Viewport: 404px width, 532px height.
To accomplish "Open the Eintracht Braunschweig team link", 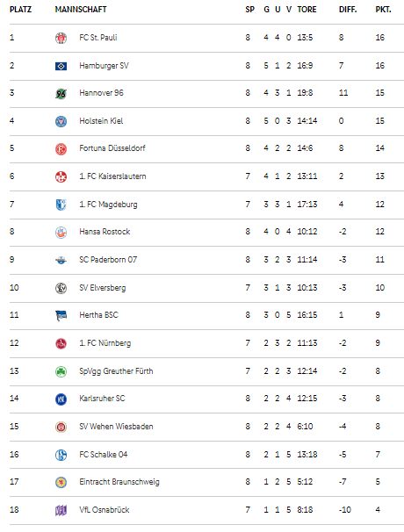I will (119, 482).
